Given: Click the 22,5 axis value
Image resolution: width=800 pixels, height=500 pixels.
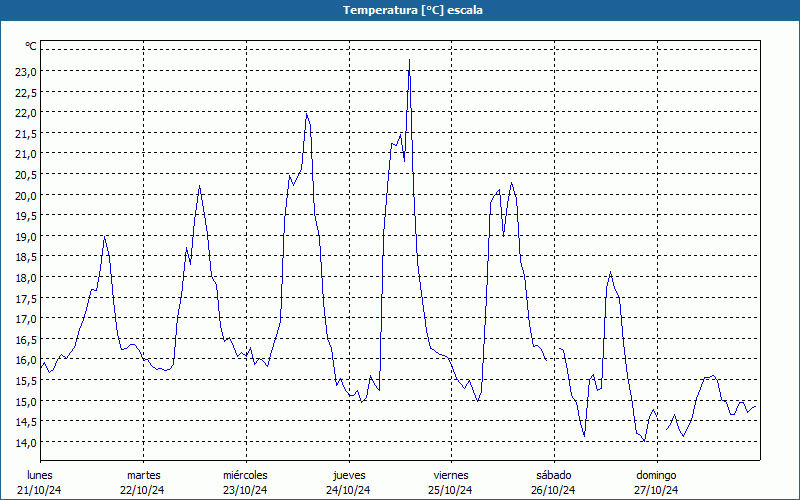Looking at the screenshot, I should coord(26,92).
